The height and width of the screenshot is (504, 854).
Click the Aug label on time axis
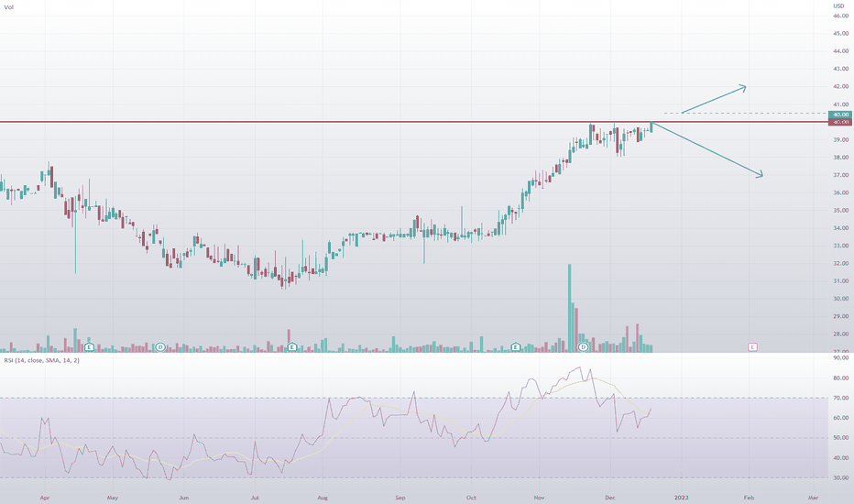[x=323, y=498]
